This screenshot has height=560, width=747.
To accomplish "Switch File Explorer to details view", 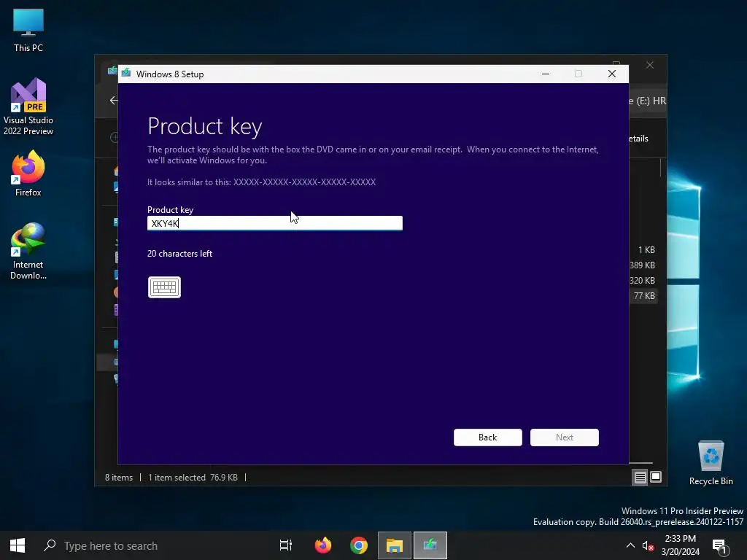I will [x=640, y=477].
